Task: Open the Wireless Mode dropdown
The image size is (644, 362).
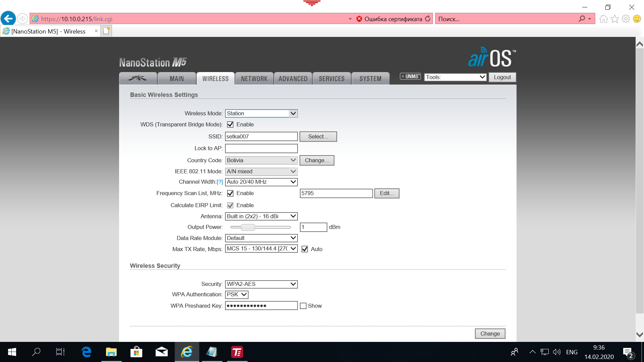Action: pyautogui.click(x=261, y=113)
